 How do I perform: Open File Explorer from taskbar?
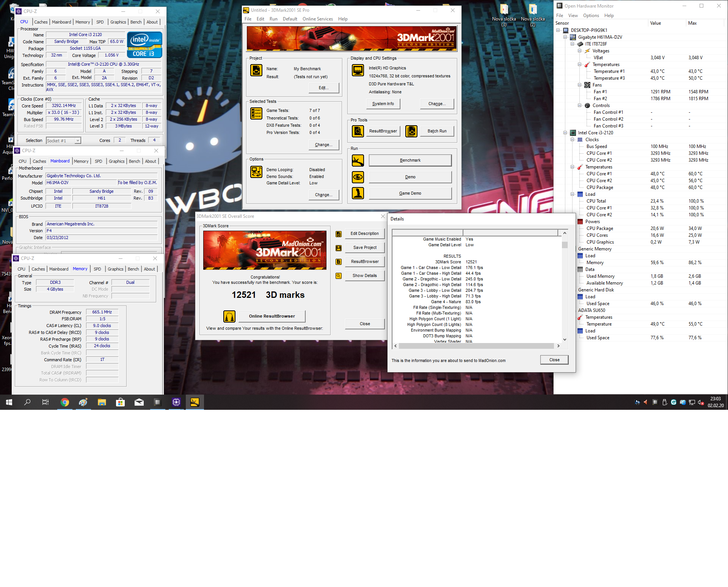pyautogui.click(x=102, y=402)
